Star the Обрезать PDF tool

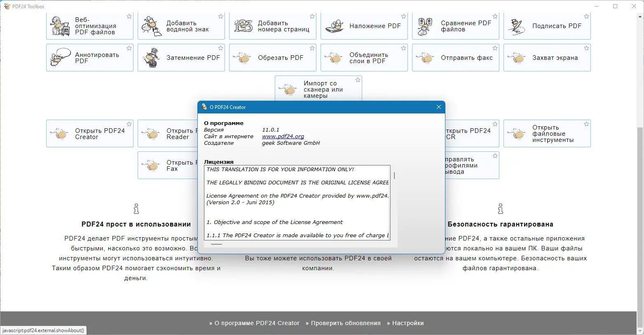(312, 48)
